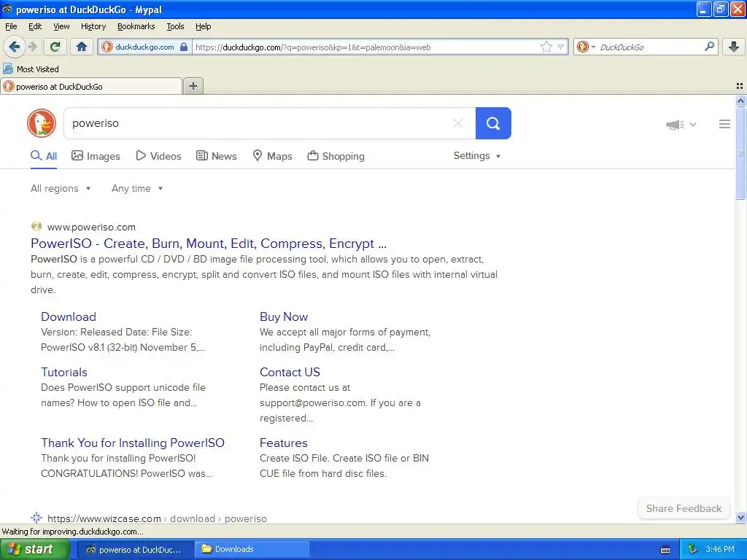This screenshot has width=747, height=560.
Task: Go to the Home page icon
Action: (82, 47)
